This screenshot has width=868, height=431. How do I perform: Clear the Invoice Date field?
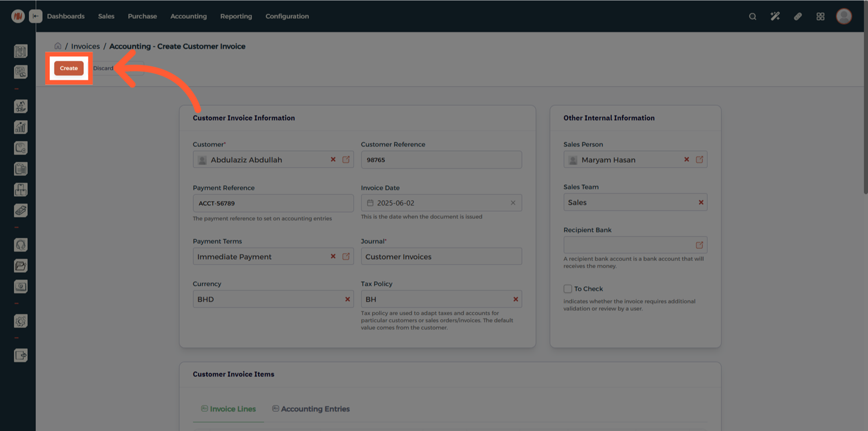513,203
